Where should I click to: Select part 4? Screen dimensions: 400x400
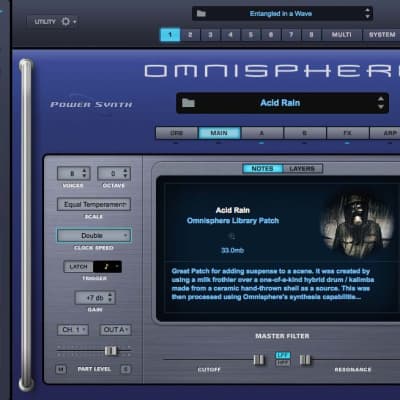point(230,35)
